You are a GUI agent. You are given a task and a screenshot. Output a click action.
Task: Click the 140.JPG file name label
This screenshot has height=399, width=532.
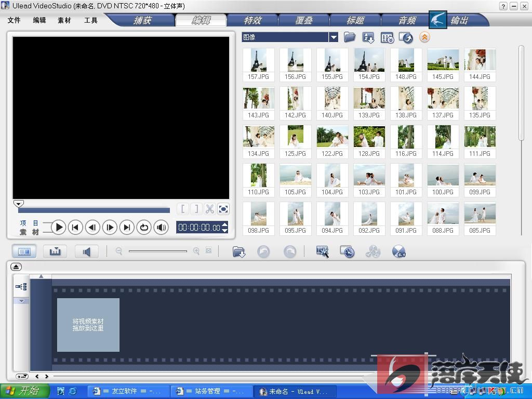(x=332, y=115)
